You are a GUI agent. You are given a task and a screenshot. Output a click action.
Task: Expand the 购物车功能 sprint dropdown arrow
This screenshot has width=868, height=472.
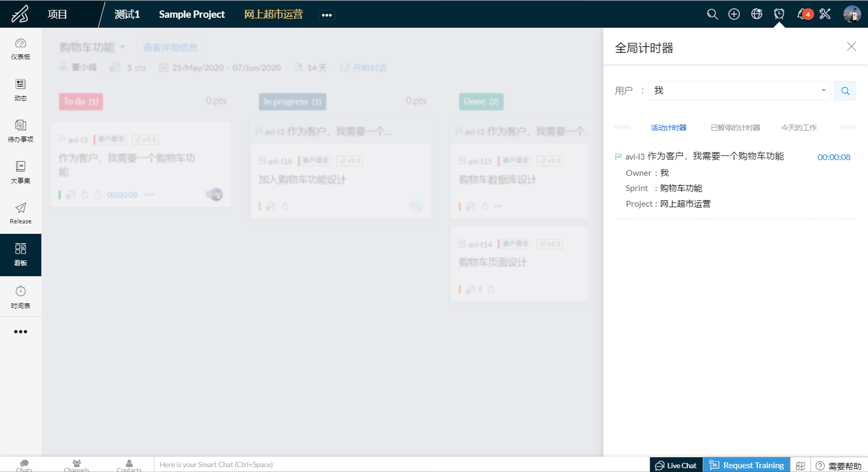[122, 47]
